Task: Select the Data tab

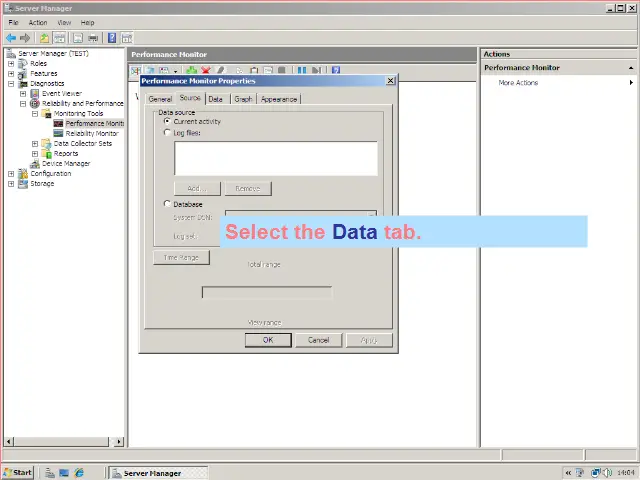Action: (215, 99)
